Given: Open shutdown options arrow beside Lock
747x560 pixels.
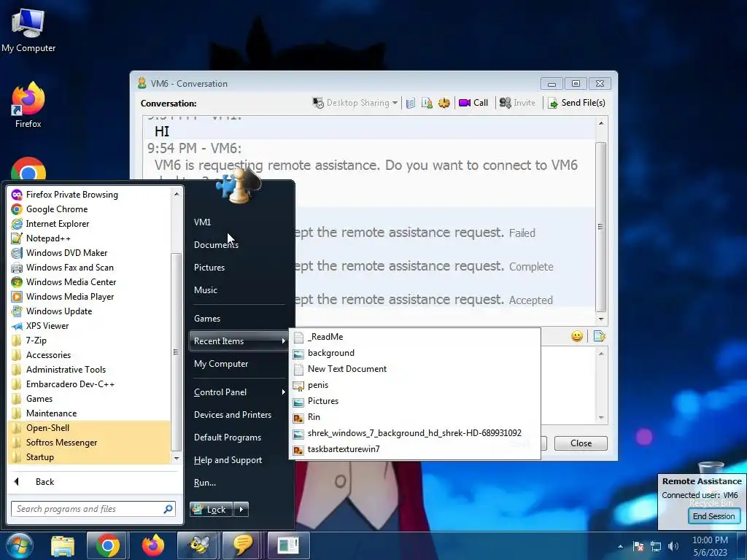Looking at the screenshot, I should (x=241, y=510).
